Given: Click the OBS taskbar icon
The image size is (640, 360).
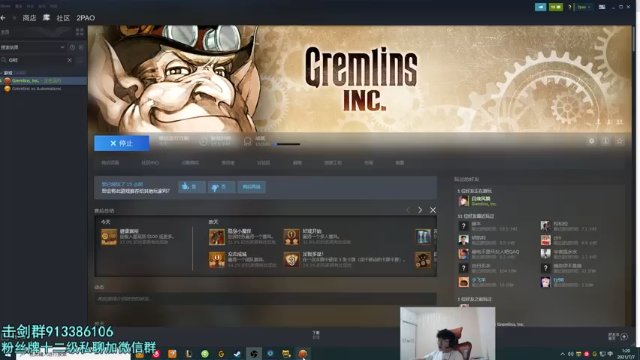Looking at the screenshot, I should (253, 354).
